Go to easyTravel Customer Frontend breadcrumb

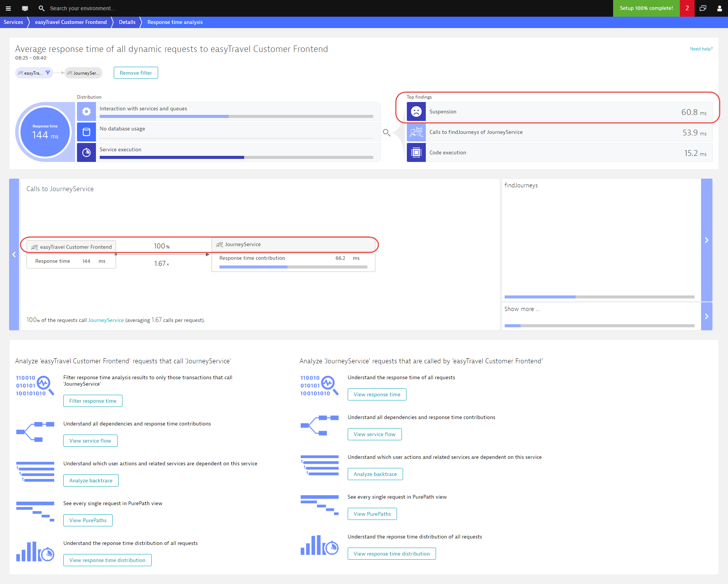71,22
